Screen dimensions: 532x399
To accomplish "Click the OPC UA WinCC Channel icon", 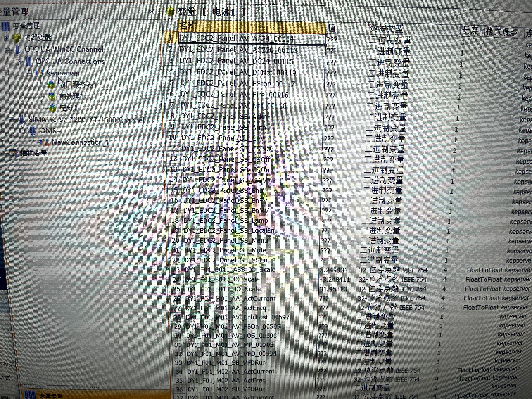I will click(18, 50).
